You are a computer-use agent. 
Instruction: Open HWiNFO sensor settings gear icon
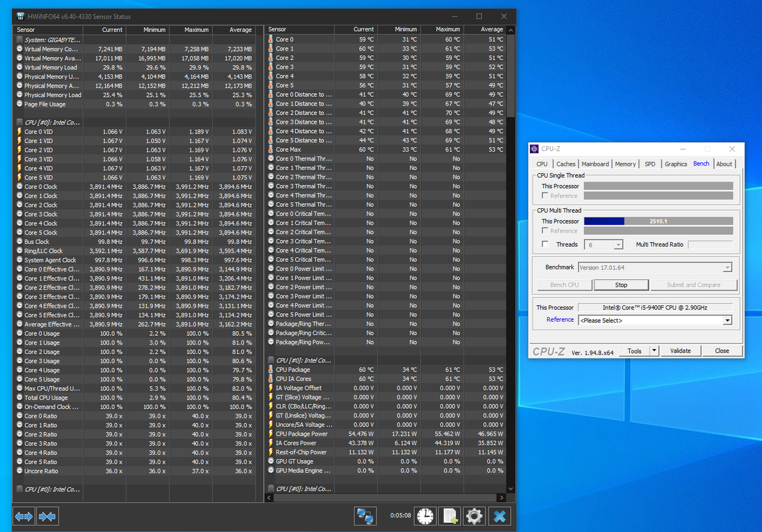[x=474, y=516]
